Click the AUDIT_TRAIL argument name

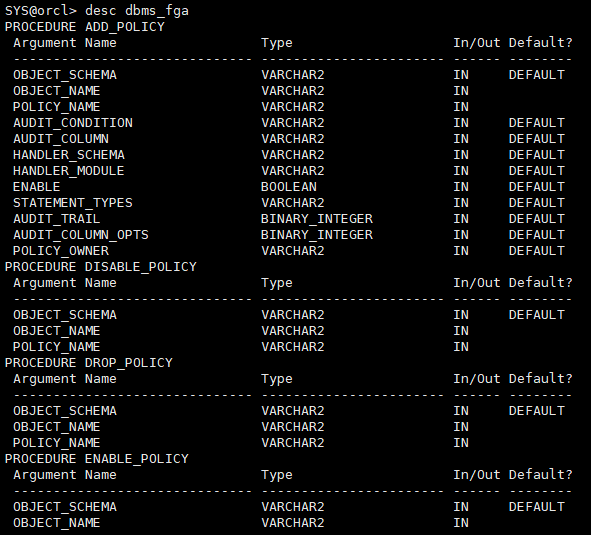coord(57,219)
